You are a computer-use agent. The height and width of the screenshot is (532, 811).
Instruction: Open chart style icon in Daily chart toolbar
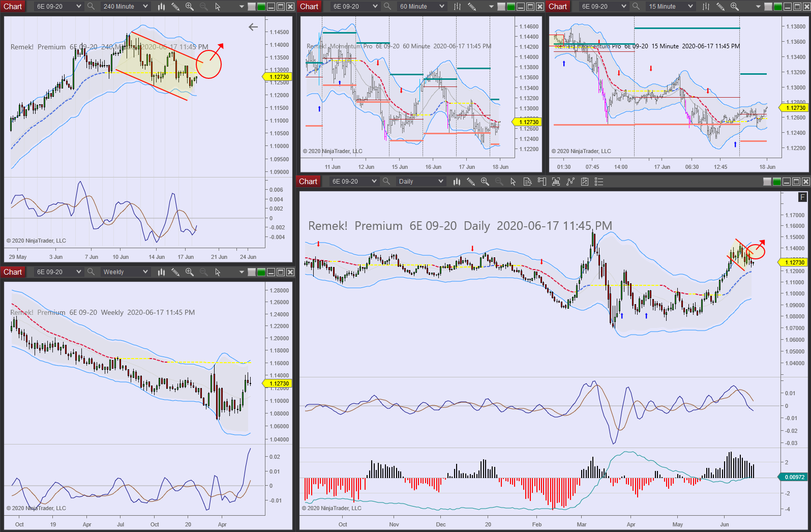tap(457, 182)
